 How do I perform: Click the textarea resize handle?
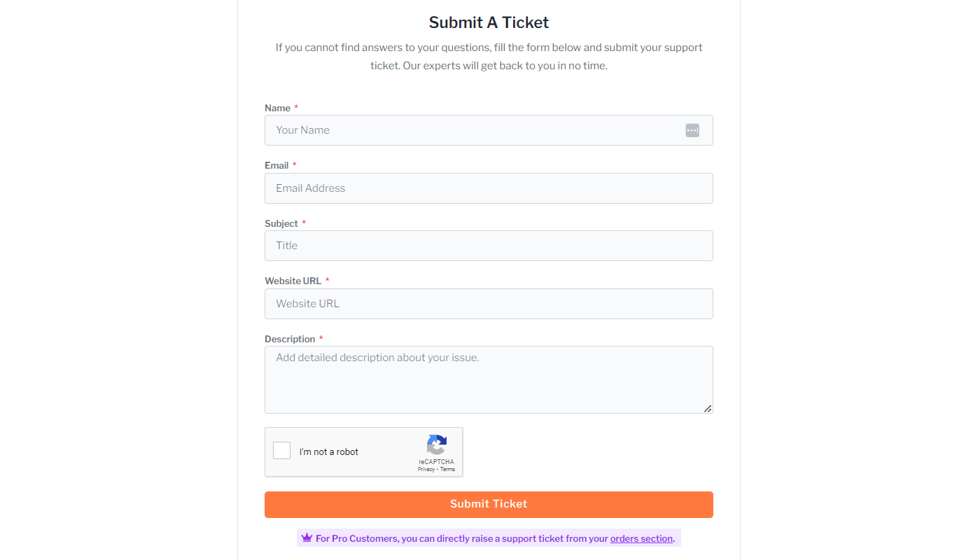coord(708,409)
